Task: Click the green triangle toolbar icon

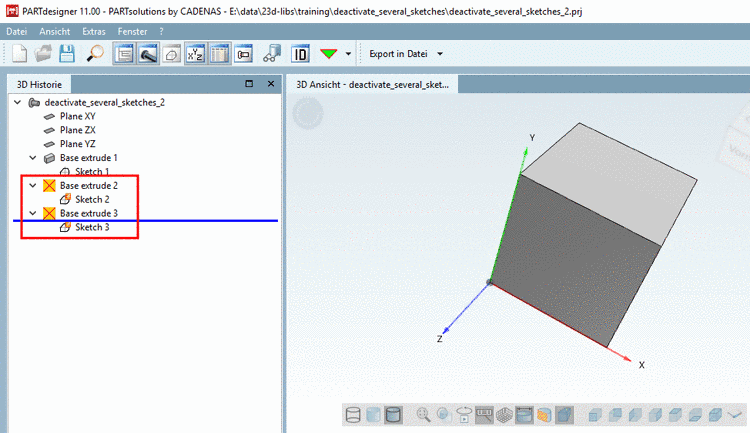Action: (x=329, y=54)
